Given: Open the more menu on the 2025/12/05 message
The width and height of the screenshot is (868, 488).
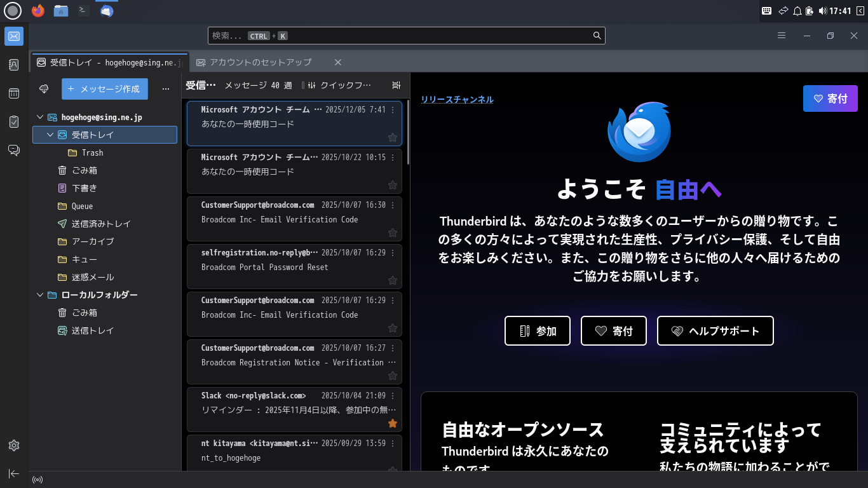Looking at the screenshot, I should point(393,110).
